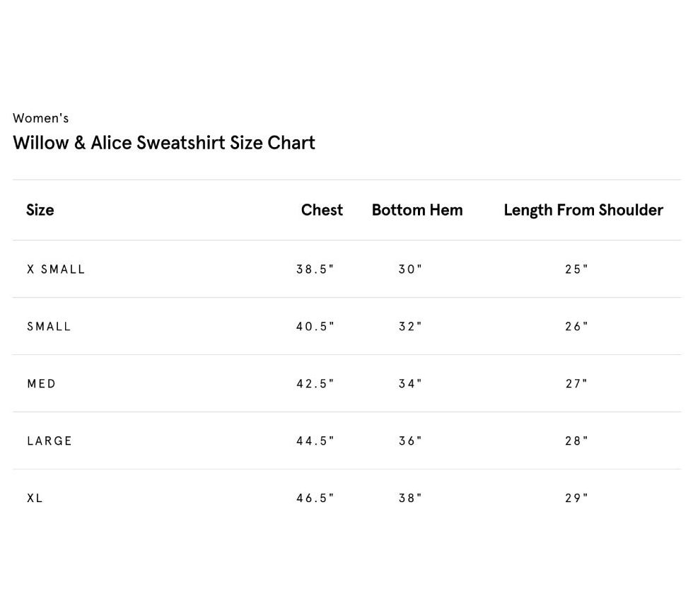
Task: Click the Size column header
Action: pos(40,210)
